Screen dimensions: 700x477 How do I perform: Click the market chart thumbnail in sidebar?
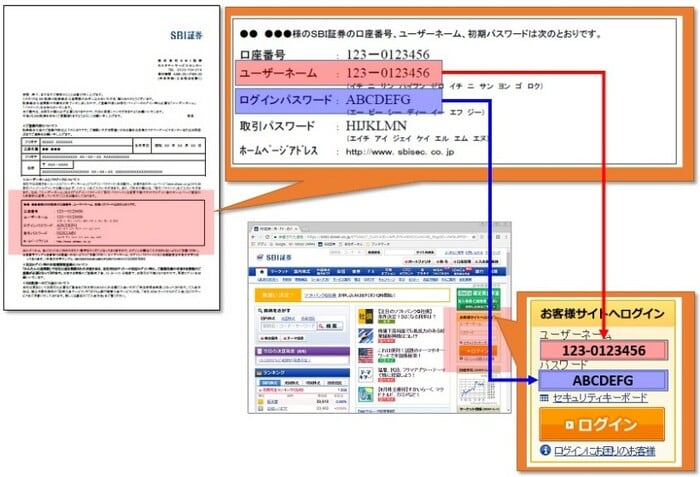click(479, 390)
